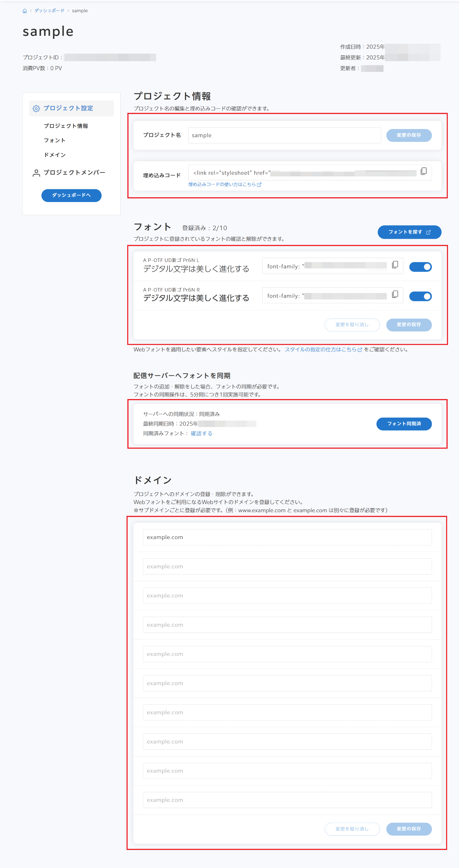Toggle off UD新ゴ Pr6N L font
The height and width of the screenshot is (868, 459).
point(420,267)
